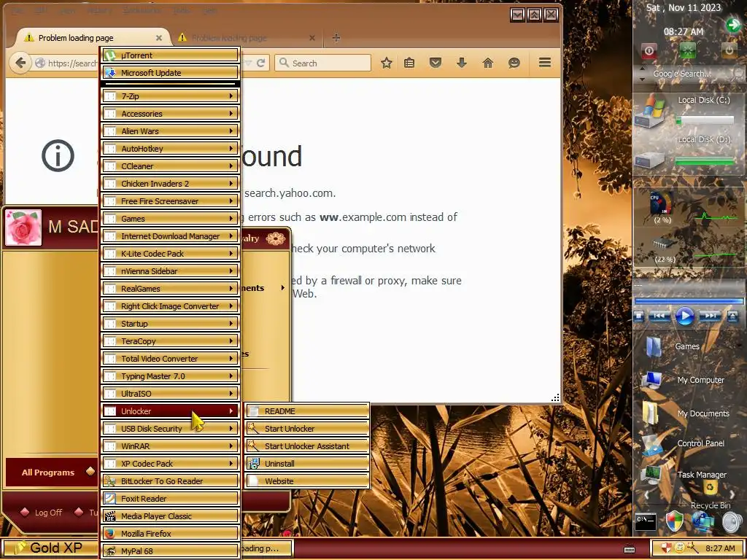This screenshot has height=560, width=747.
Task: Expand K-Lite Codec Pack folder
Action: point(171,254)
